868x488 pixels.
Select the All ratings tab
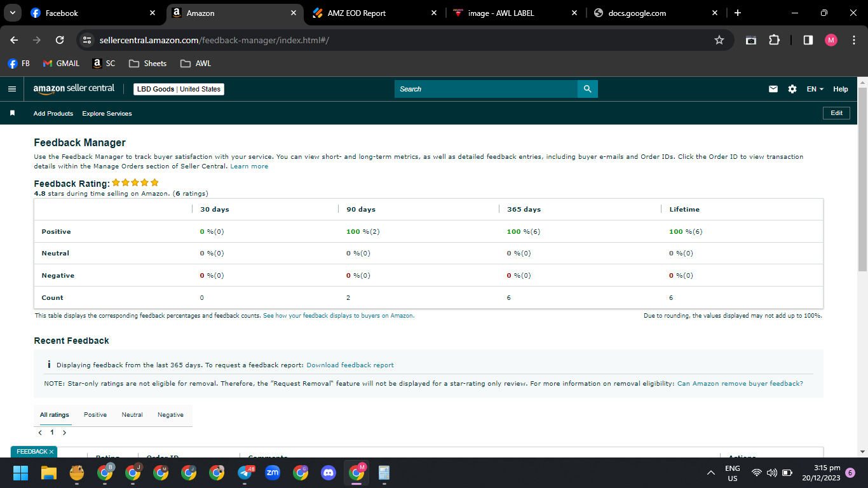click(x=55, y=415)
